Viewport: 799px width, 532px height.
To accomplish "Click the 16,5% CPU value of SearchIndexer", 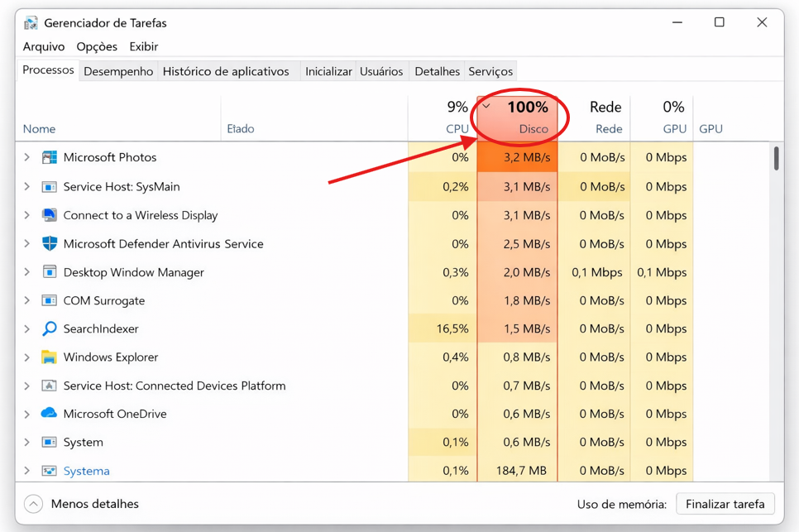I will [452, 328].
